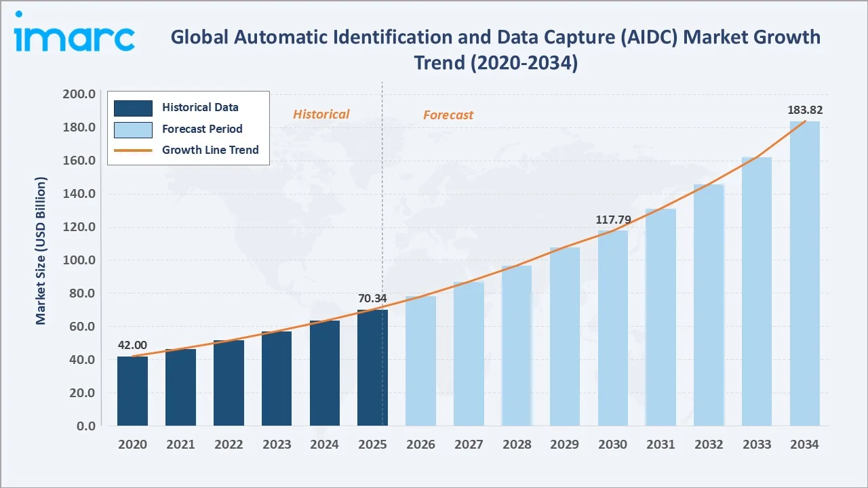Screen dimensions: 868x488
Task: Click the 2024 bar
Action: (325, 373)
